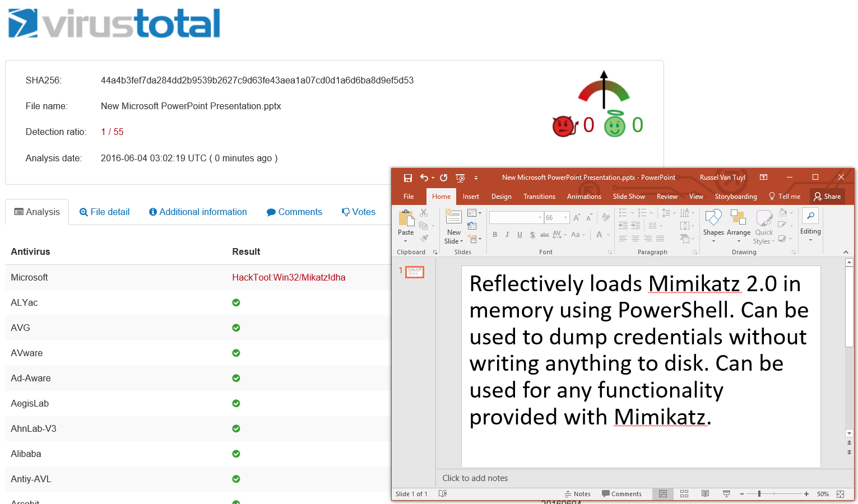Switch to Slide Sorter view icon

(x=684, y=494)
